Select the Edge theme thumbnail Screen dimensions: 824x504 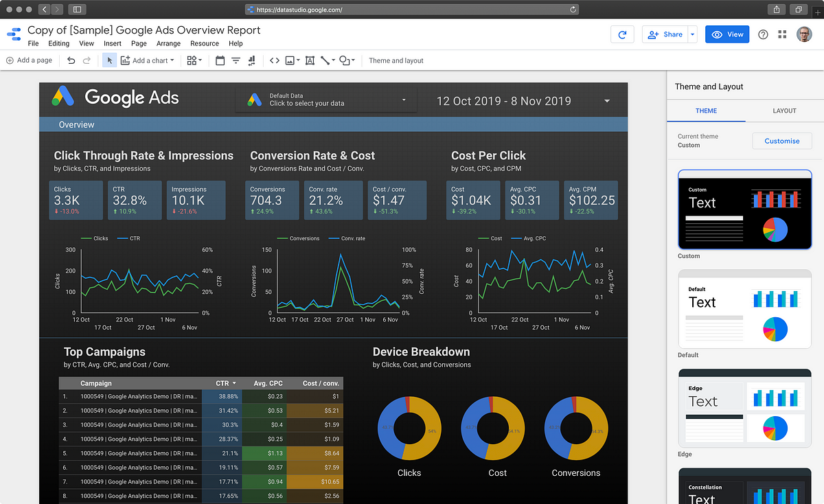click(745, 408)
